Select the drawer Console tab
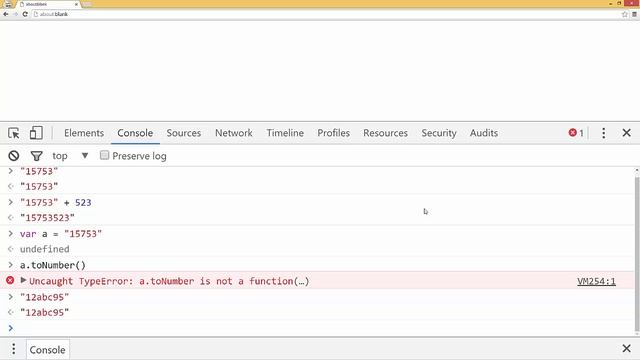This screenshot has width=640, height=360. coord(47,350)
